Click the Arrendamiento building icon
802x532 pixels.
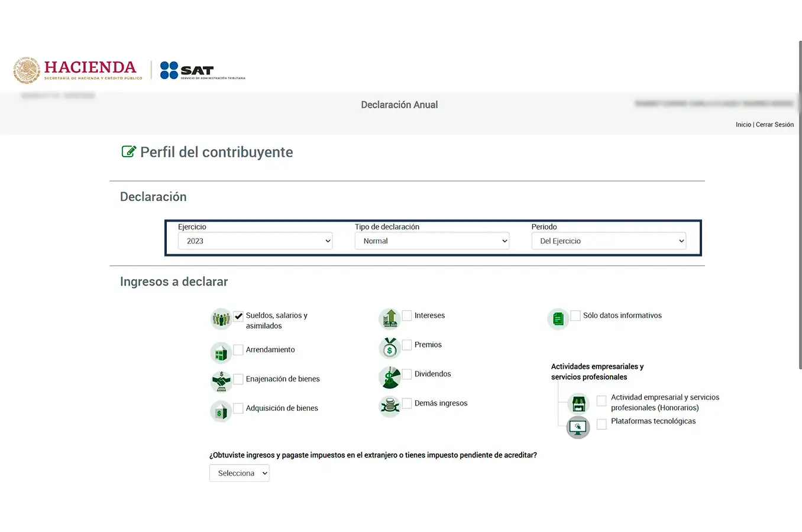click(221, 353)
